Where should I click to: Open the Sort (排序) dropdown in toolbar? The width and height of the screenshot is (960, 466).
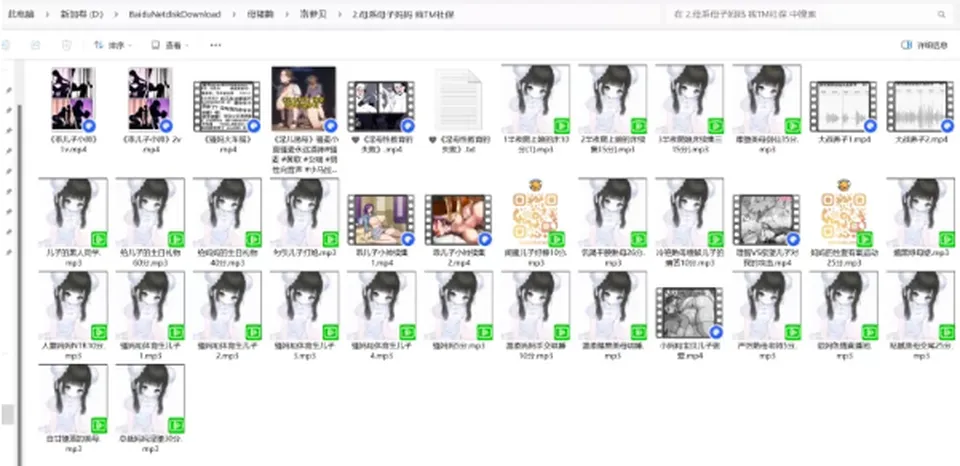pos(113,45)
